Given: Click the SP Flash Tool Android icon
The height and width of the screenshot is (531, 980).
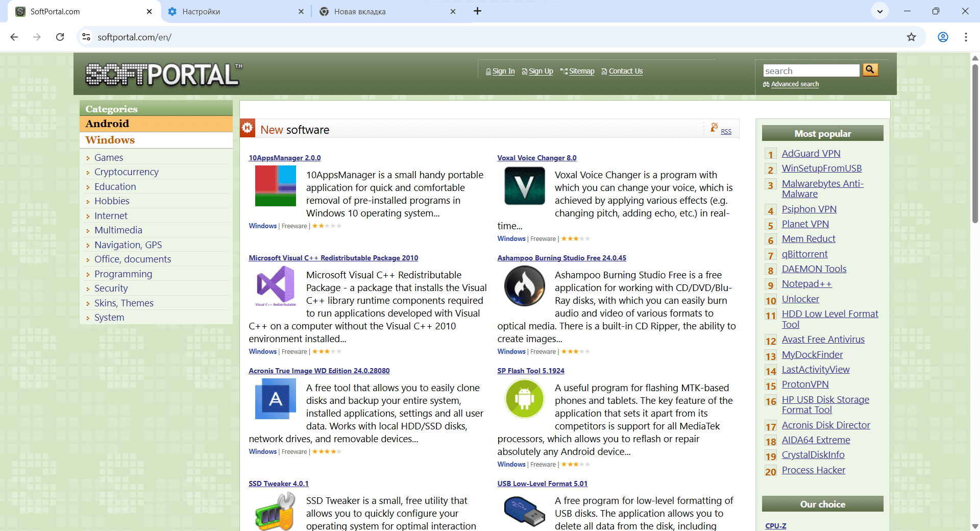Looking at the screenshot, I should click(x=525, y=399).
